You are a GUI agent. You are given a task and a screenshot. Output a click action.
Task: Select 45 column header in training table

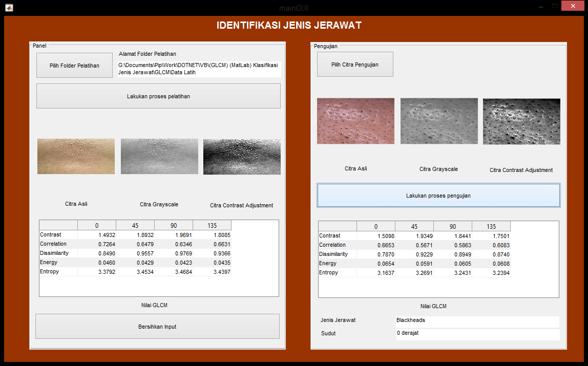[135, 225]
